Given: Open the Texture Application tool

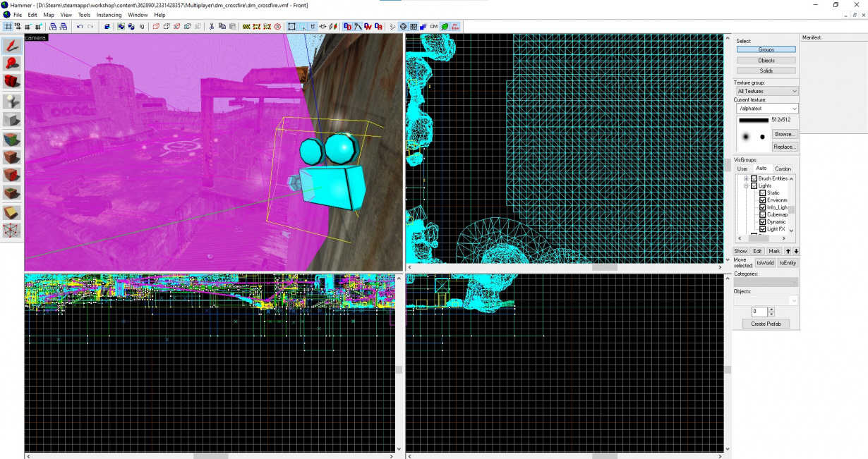Looking at the screenshot, I should (x=11, y=139).
